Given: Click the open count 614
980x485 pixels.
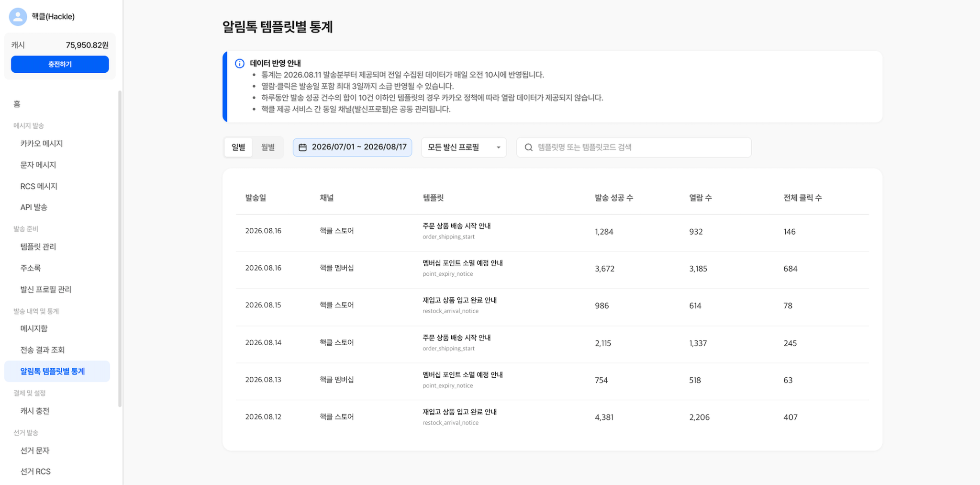Looking at the screenshot, I should tap(695, 306).
